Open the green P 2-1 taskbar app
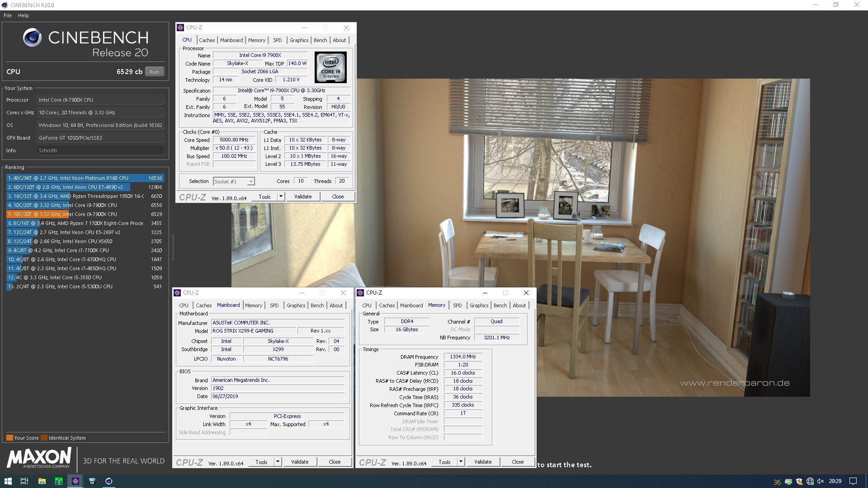 click(58, 481)
